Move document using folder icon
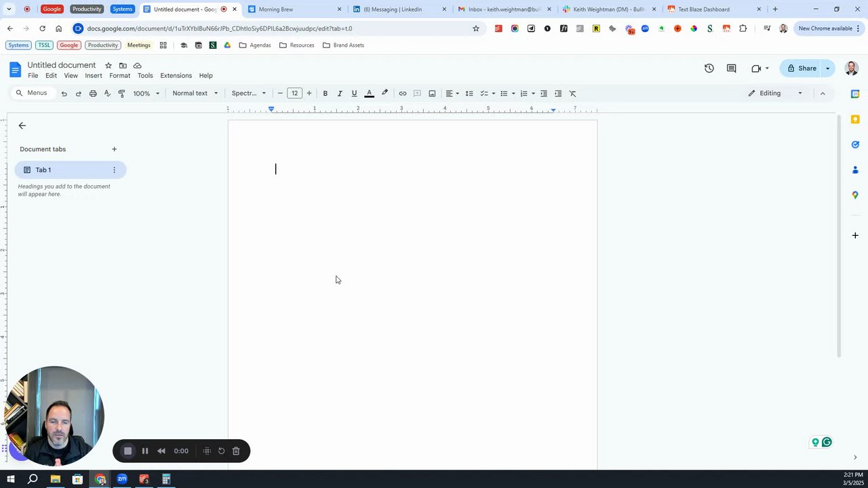Viewport: 868px width, 488px height. (x=123, y=65)
